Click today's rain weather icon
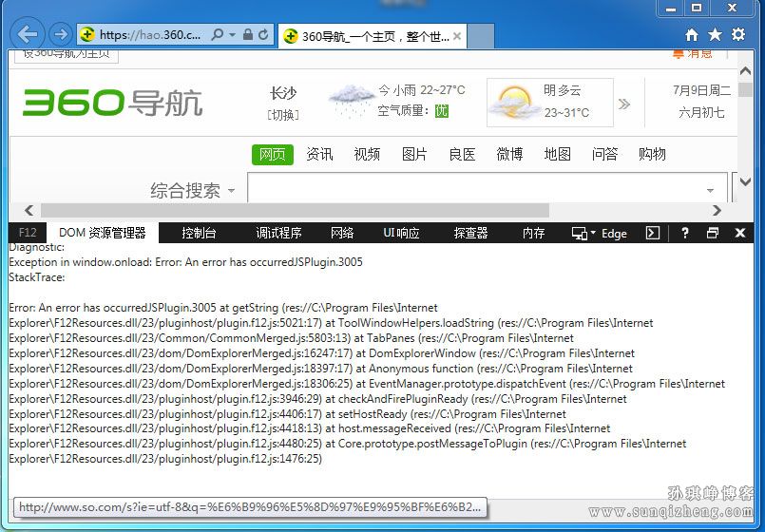 pos(352,100)
